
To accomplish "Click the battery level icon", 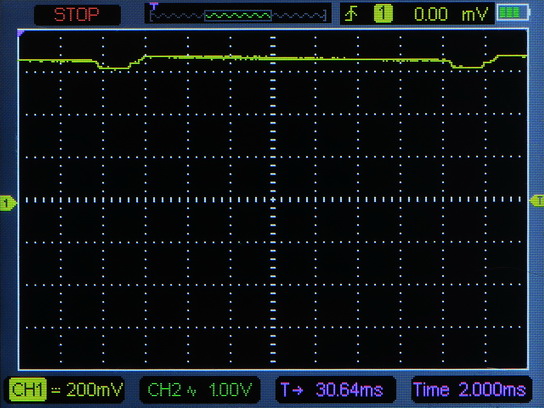I will [x=513, y=13].
